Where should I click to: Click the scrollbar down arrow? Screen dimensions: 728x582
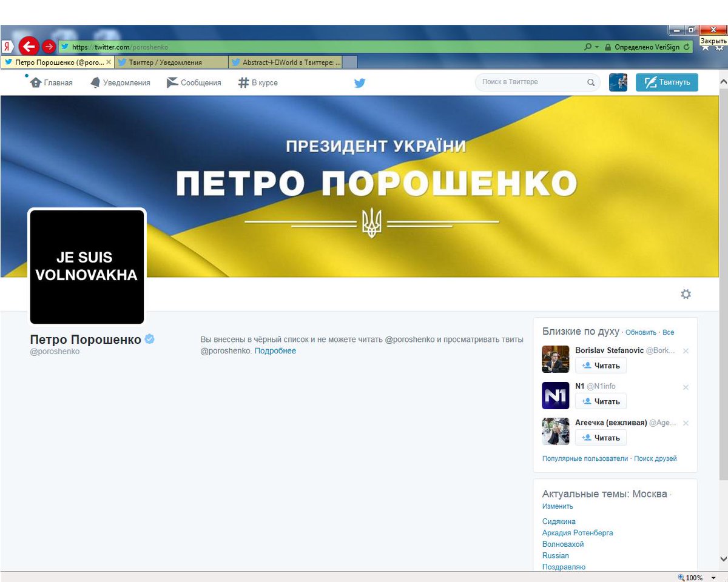pyautogui.click(x=723, y=558)
